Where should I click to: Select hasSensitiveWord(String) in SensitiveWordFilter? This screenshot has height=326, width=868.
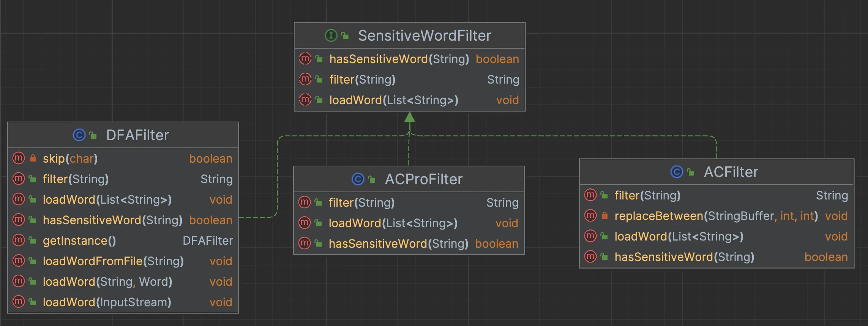click(399, 59)
